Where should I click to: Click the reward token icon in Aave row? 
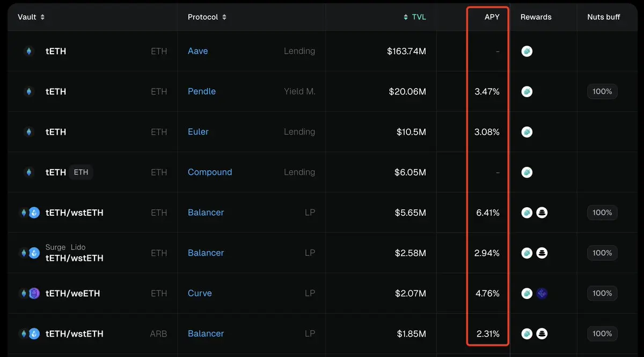point(527,52)
